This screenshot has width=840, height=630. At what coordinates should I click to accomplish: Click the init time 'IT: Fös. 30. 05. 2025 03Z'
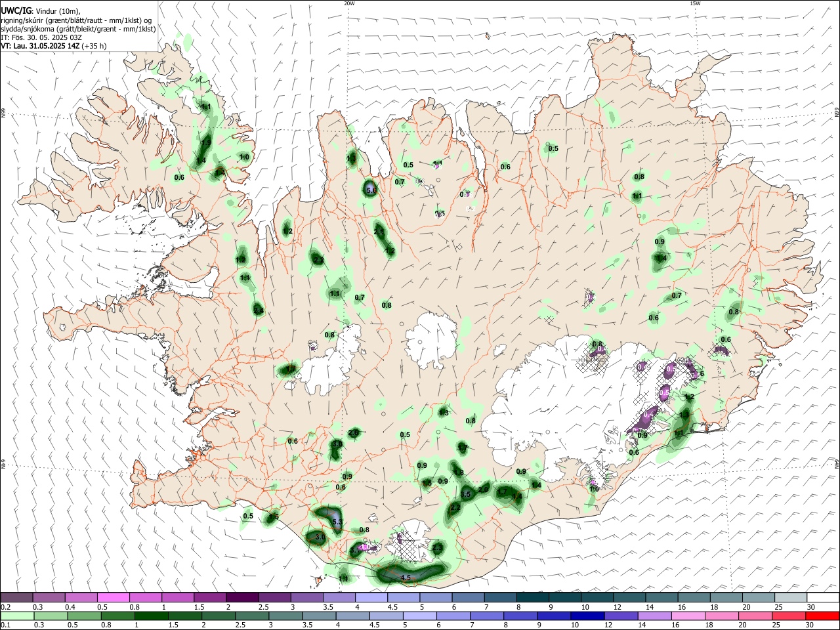tap(41, 37)
